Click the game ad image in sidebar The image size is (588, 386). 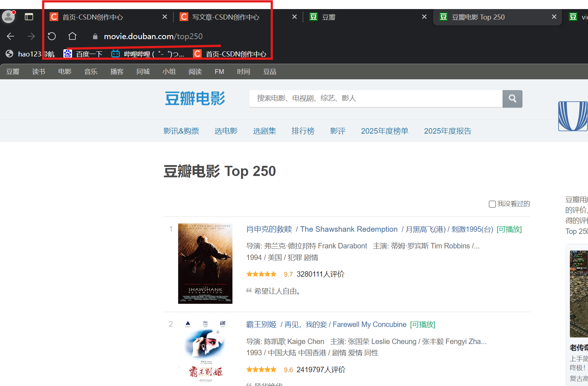pos(579,294)
